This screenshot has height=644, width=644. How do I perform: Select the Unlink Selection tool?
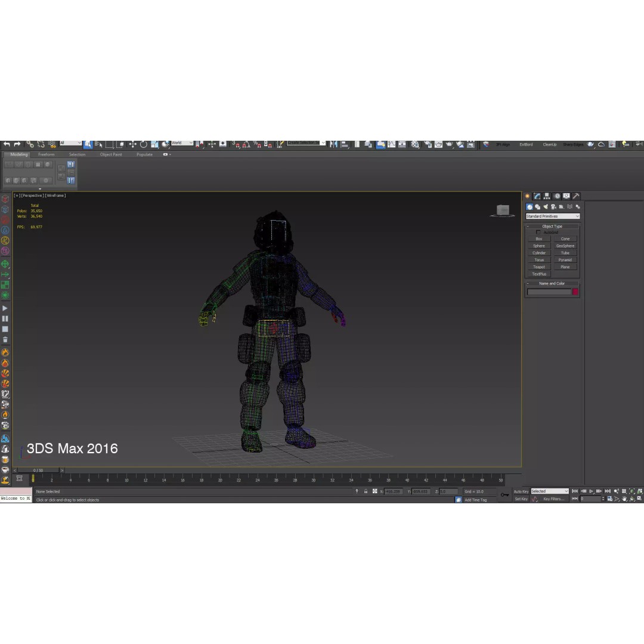tap(41, 144)
